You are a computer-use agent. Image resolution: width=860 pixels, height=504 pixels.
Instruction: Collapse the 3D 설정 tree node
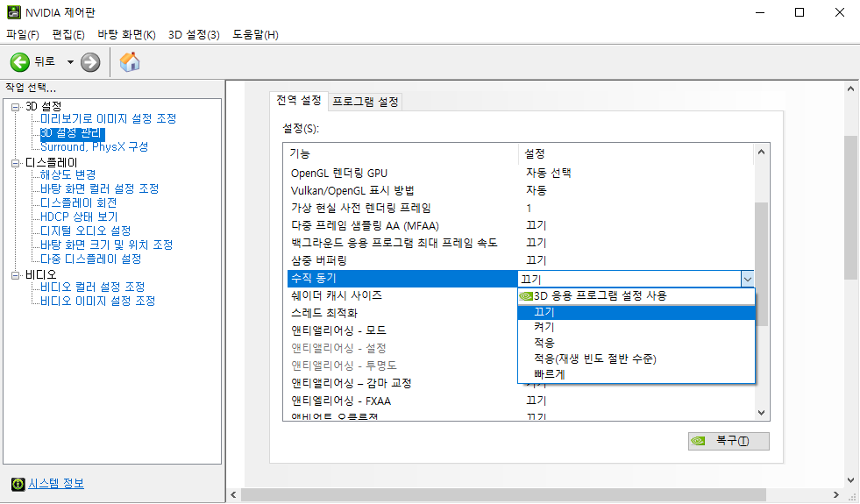tap(16, 107)
